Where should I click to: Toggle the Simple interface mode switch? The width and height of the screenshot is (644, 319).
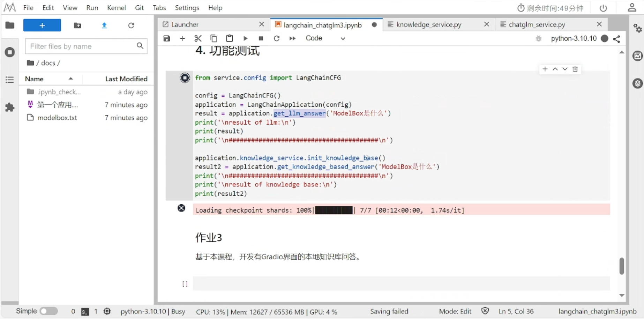[x=48, y=311]
